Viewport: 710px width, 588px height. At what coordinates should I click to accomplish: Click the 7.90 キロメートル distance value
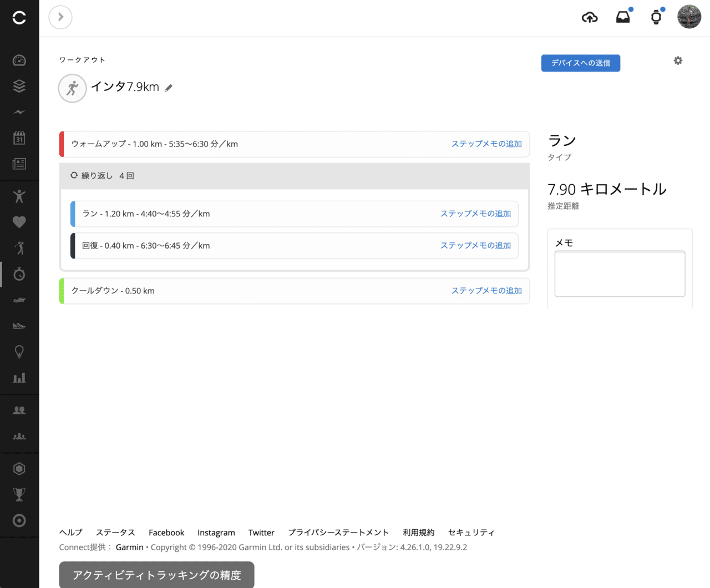[x=607, y=189]
